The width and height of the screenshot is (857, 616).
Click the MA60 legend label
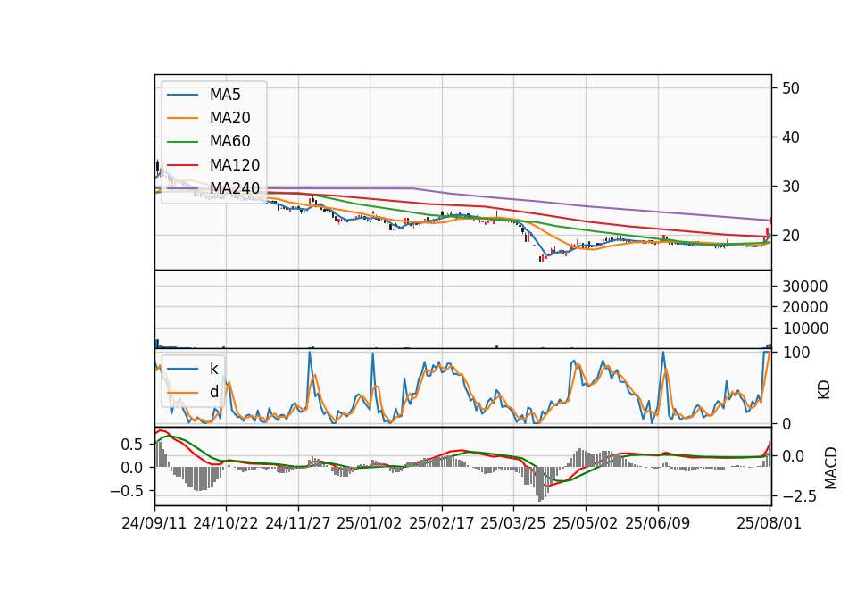tap(229, 142)
